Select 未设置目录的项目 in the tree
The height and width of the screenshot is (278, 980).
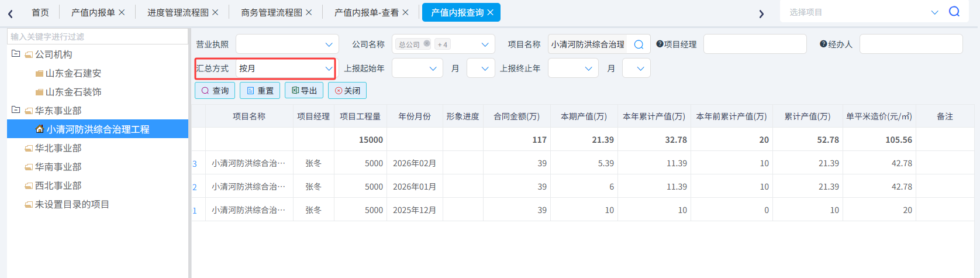[x=72, y=204]
